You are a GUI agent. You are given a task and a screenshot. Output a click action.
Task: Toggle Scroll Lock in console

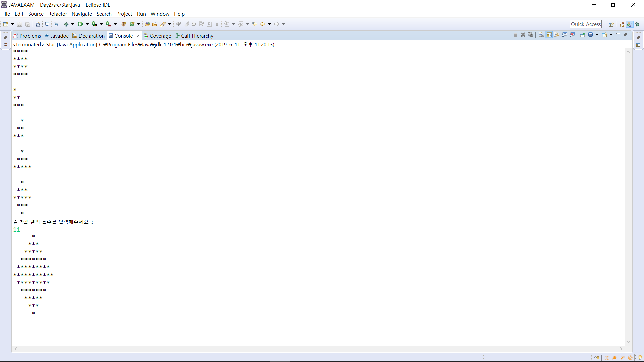(549, 35)
